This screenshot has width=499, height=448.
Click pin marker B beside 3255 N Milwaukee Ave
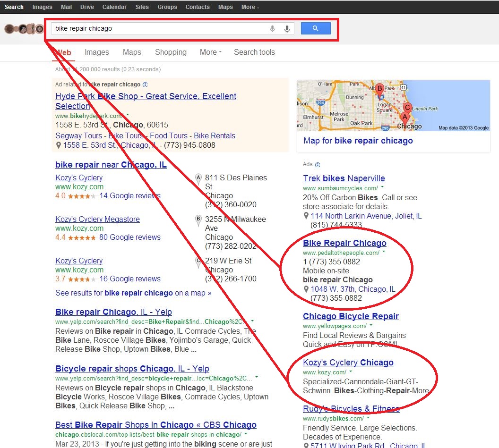[x=198, y=220]
